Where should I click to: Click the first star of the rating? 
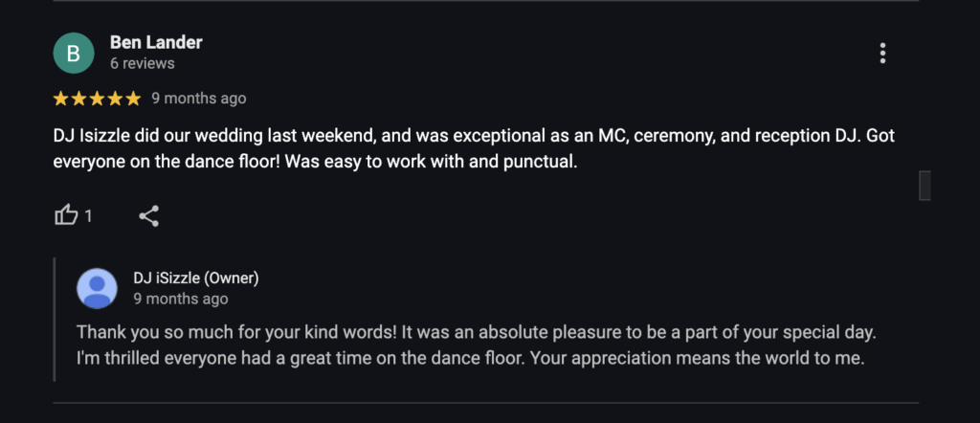pyautogui.click(x=60, y=99)
